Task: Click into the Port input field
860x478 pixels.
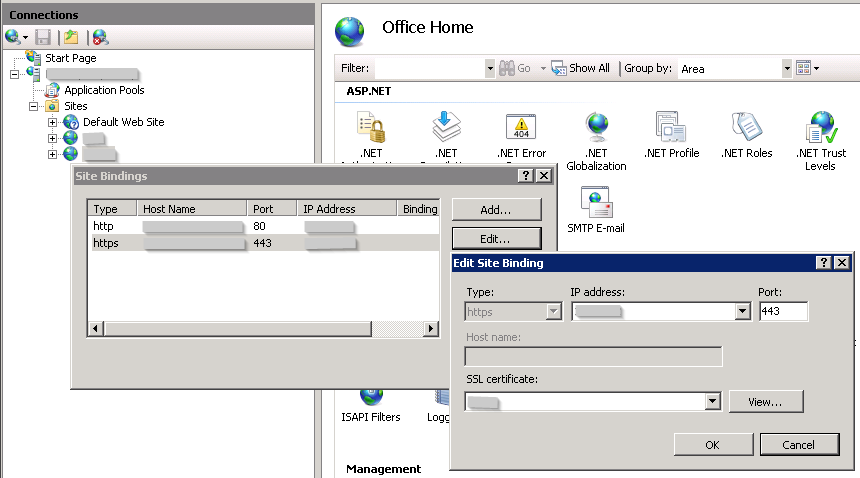Action: (x=782, y=312)
